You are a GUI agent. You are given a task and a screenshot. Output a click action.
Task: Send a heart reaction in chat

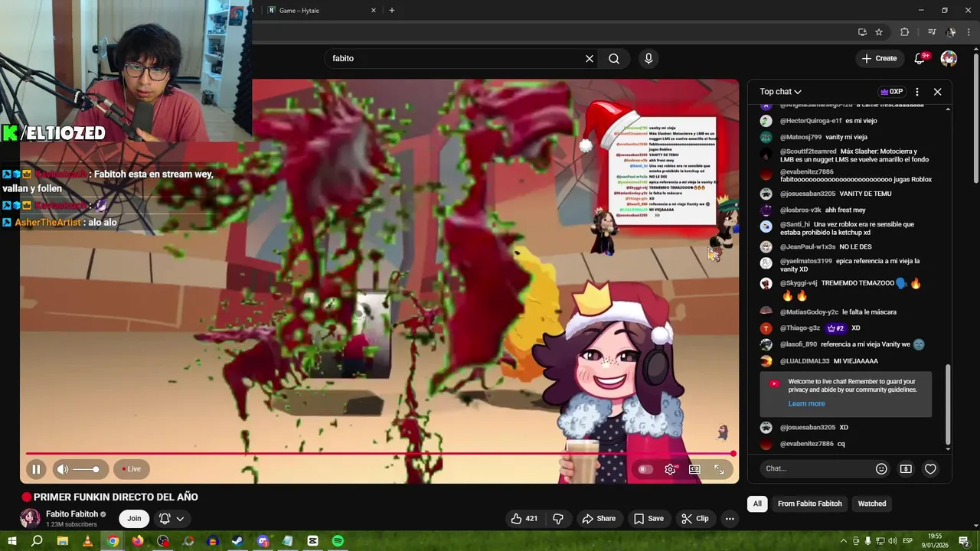(930, 469)
